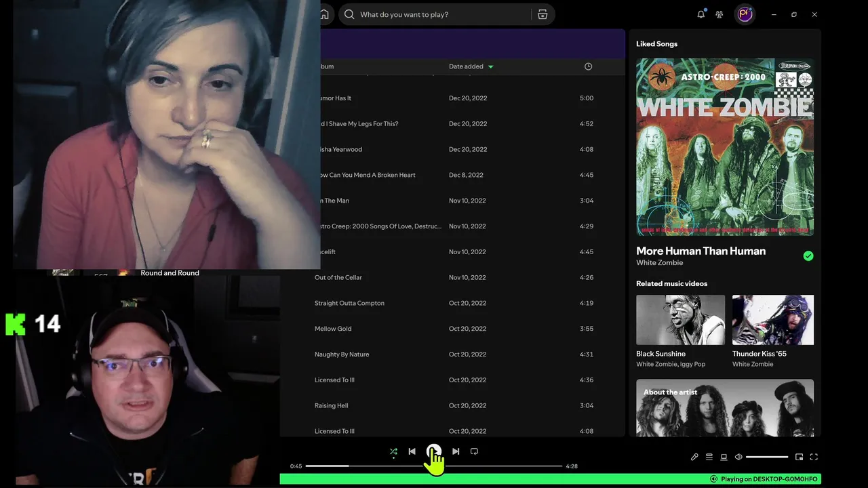This screenshot has height=488, width=868.
Task: Click Playing on DESKTOP-G0M0HFO bar
Action: pos(550,479)
